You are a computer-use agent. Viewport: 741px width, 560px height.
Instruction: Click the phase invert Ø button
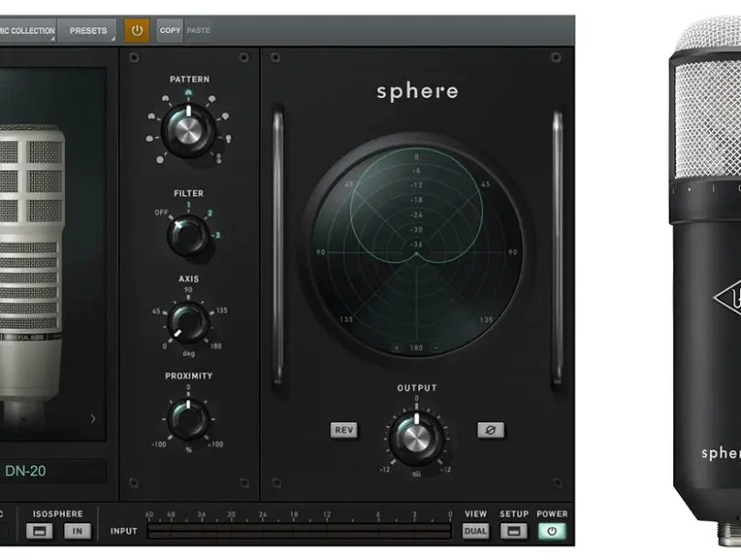click(x=490, y=430)
